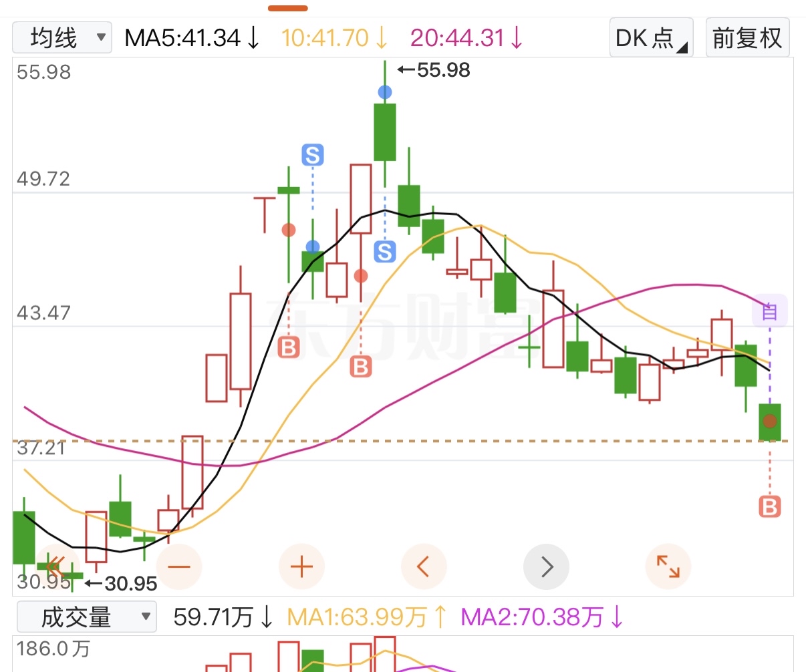
Task: Select the MA5:41.34 moving average label
Action: point(192,38)
